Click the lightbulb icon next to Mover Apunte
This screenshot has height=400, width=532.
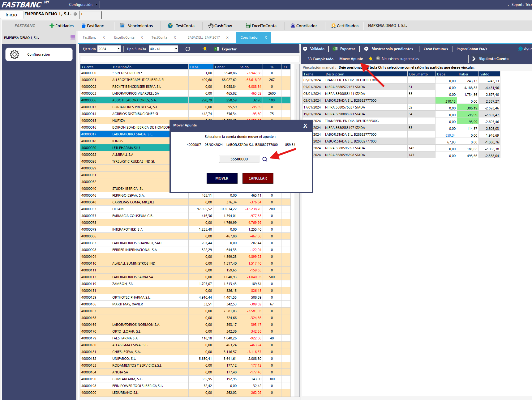coord(371,59)
